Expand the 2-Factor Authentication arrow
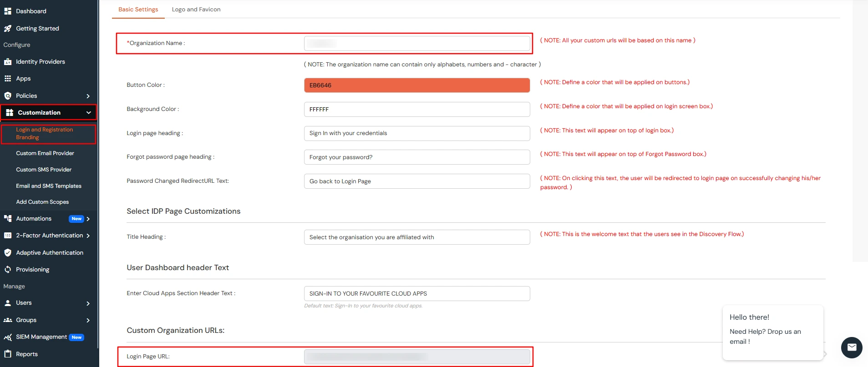The height and width of the screenshot is (367, 868). click(88, 236)
